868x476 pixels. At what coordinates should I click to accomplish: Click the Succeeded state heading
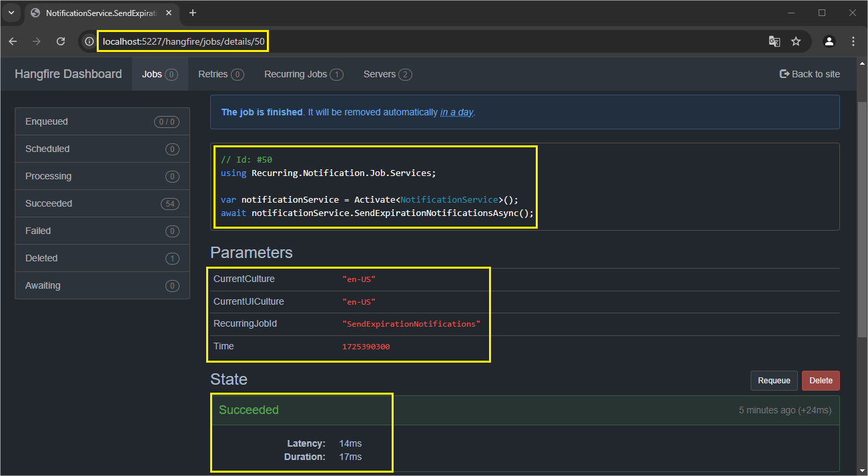coord(249,410)
